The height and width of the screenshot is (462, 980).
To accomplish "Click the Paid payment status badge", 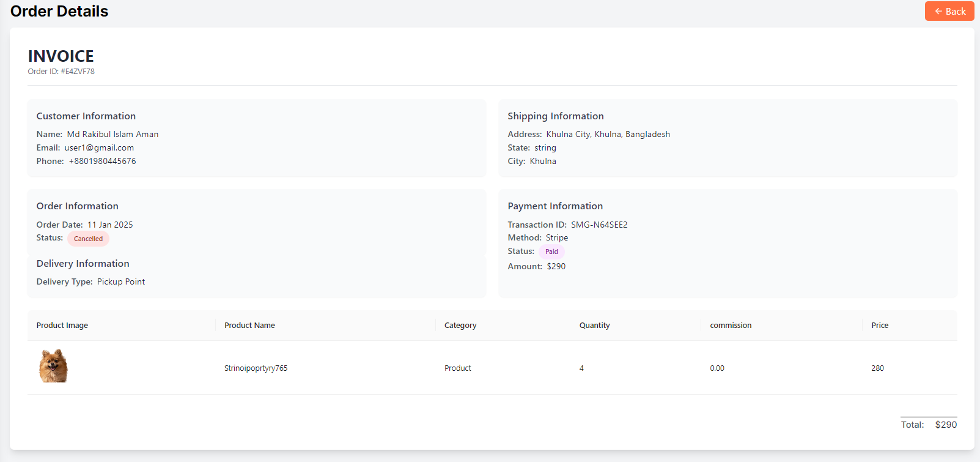I will pos(551,251).
